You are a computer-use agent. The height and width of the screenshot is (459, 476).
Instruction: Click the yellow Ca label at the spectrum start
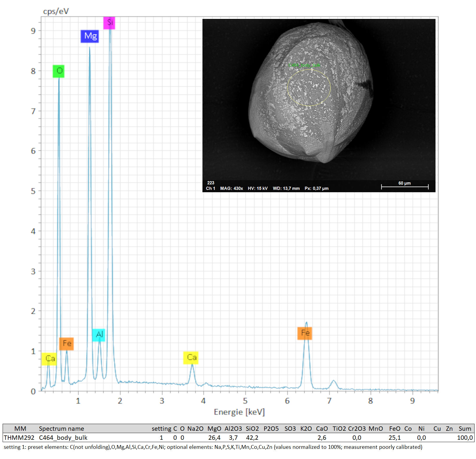tap(49, 359)
